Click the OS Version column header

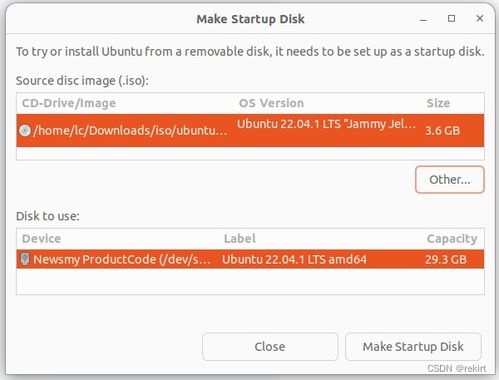tap(271, 103)
